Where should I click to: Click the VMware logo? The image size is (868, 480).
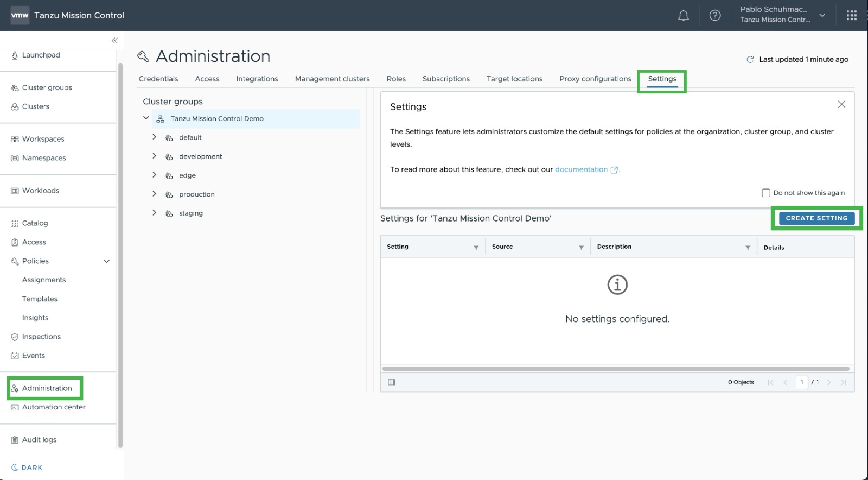coord(20,15)
